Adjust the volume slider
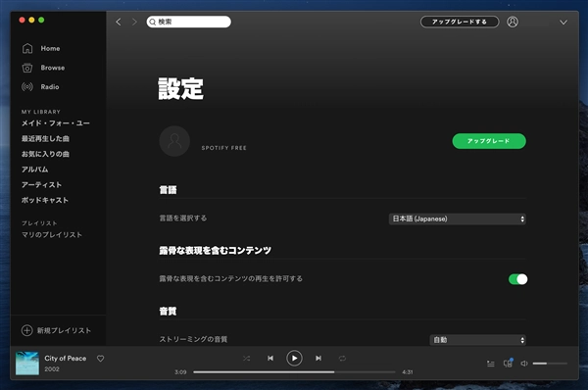The height and width of the screenshot is (390, 588). [x=550, y=364]
